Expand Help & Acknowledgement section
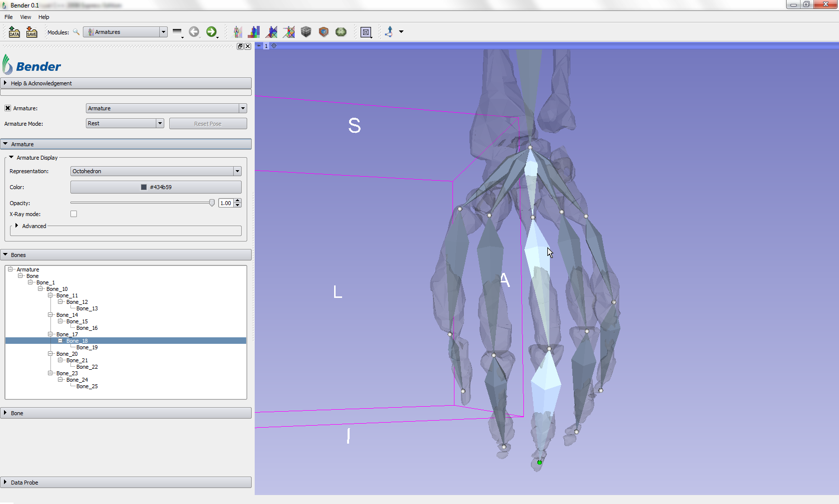The width and height of the screenshot is (839, 504). coord(41,83)
